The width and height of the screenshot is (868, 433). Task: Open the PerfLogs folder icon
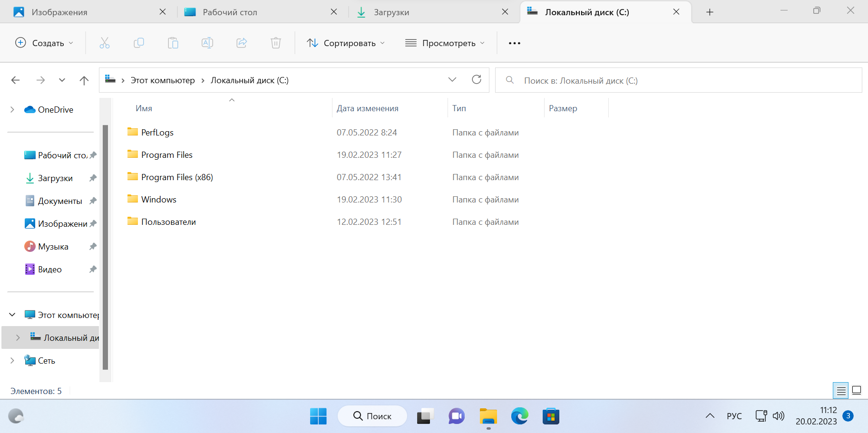click(133, 132)
